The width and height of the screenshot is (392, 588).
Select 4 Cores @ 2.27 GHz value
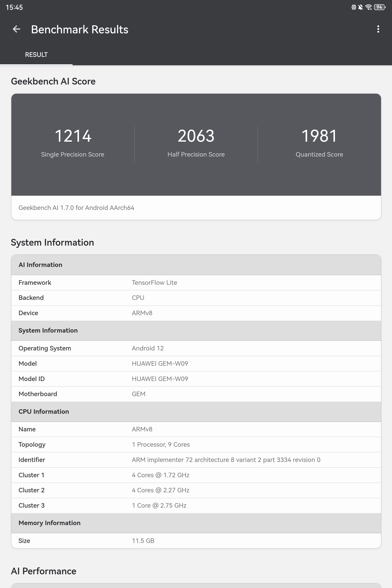(161, 490)
